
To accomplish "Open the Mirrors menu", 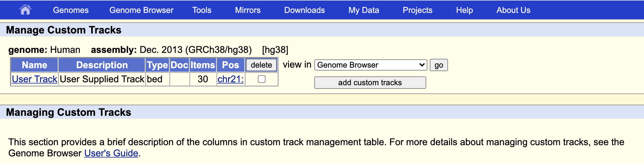I will click(248, 10).
